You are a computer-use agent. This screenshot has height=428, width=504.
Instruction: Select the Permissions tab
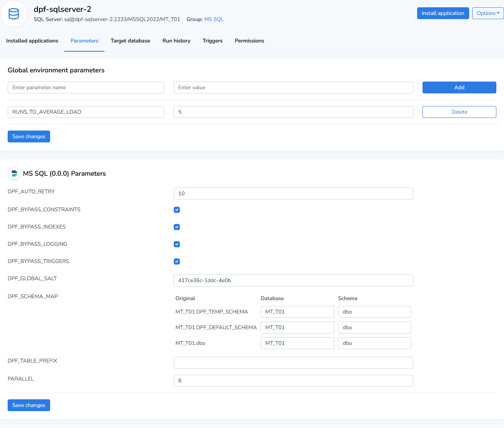[249, 41]
